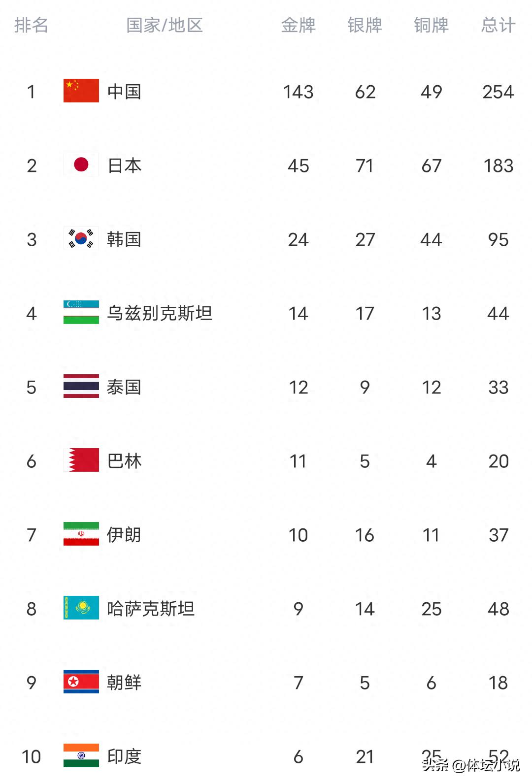The height and width of the screenshot is (784, 532).
Task: Select the 铜牌 column header
Action: point(432,25)
